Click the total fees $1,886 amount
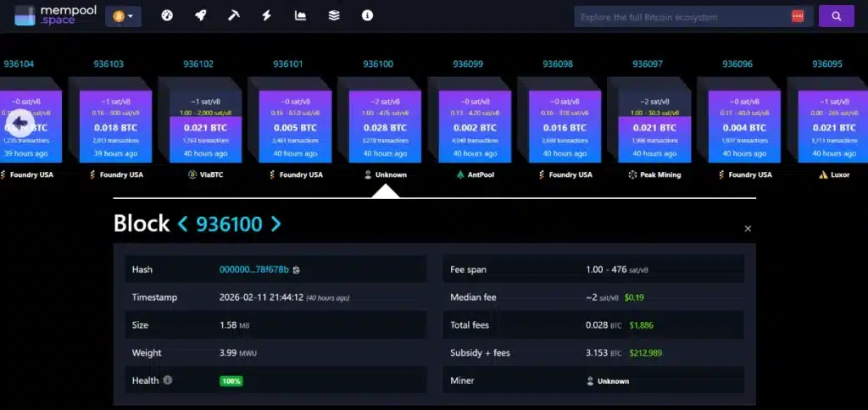This screenshot has width=868, height=410. pos(641,325)
